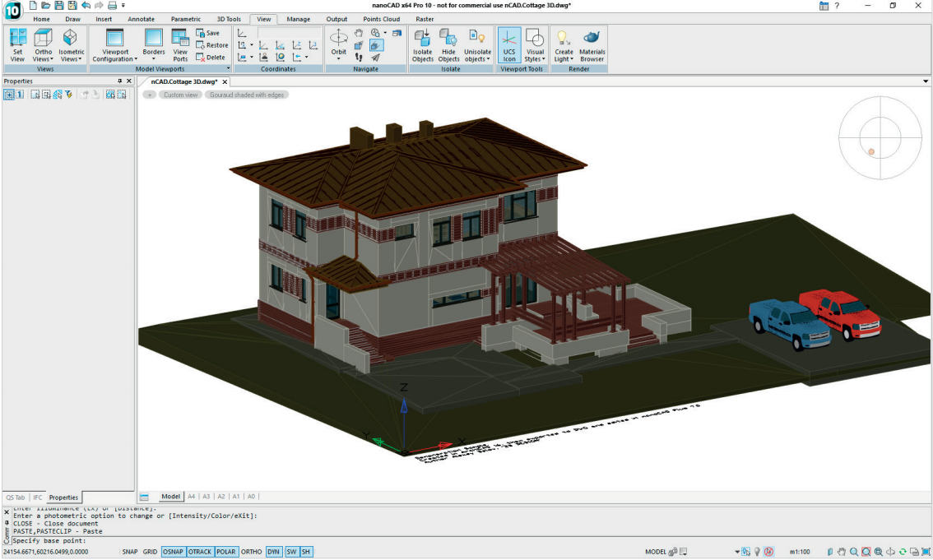Activate the Walk footsteps tool
Screen dimensions: 933x560
coord(358,57)
